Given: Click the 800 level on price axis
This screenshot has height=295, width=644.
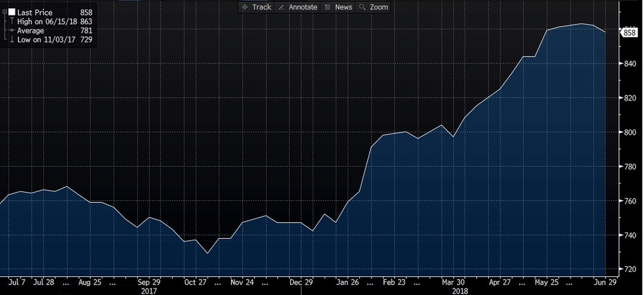Looking at the screenshot, I should pyautogui.click(x=628, y=133).
